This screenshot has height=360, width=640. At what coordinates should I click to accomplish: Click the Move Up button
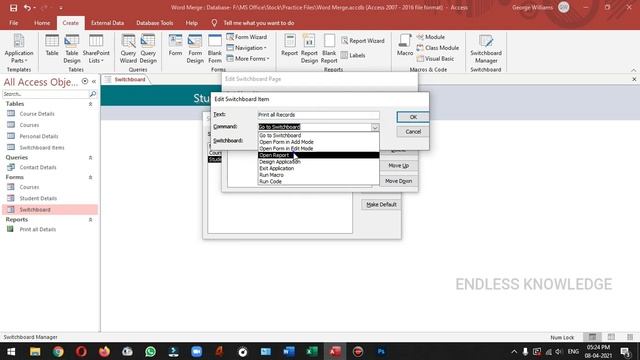click(x=398, y=166)
